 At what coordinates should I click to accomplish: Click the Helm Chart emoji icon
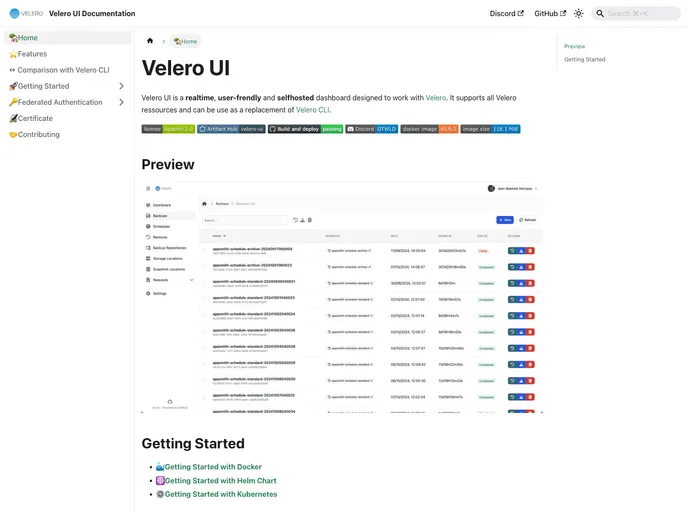pyautogui.click(x=160, y=480)
